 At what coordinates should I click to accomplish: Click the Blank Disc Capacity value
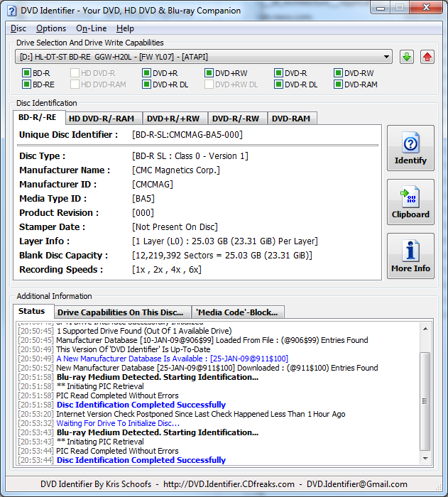222,256
